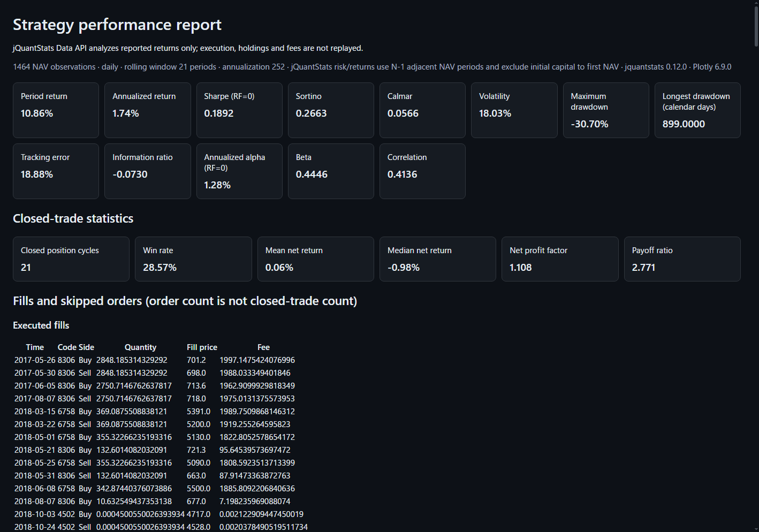Click the Information ratio value -0.0730
Viewport: 759px width, 532px height.
(x=130, y=174)
